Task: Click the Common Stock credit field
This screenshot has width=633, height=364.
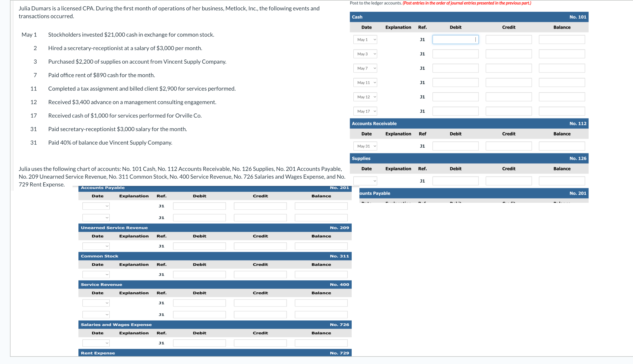Action: tap(260, 274)
